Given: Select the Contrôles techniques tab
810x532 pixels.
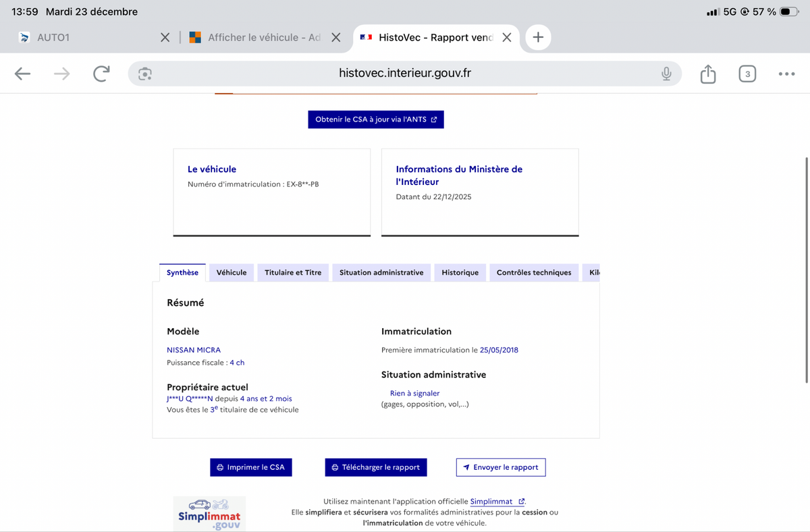Looking at the screenshot, I should tap(534, 272).
